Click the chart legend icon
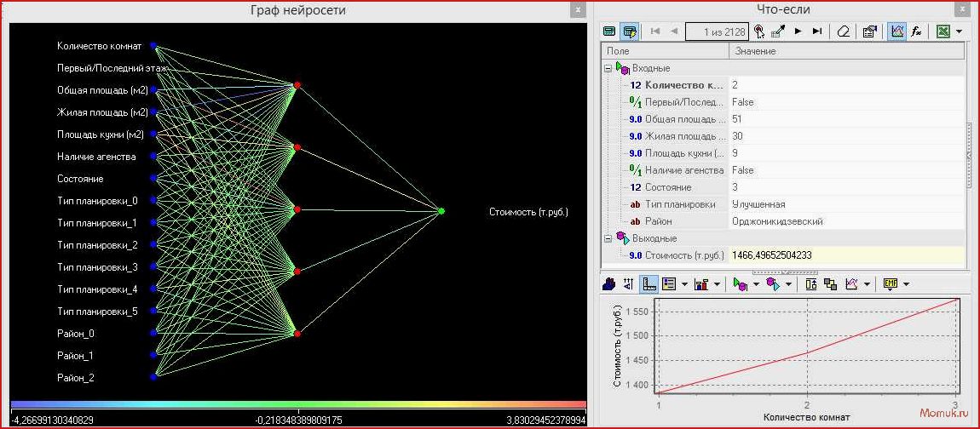This screenshot has width=980, height=429. pos(669,284)
